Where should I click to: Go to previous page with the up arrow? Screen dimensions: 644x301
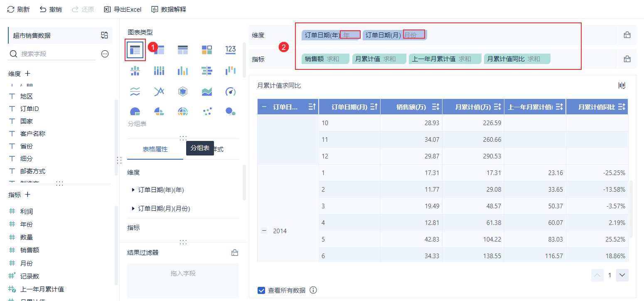tap(597, 275)
